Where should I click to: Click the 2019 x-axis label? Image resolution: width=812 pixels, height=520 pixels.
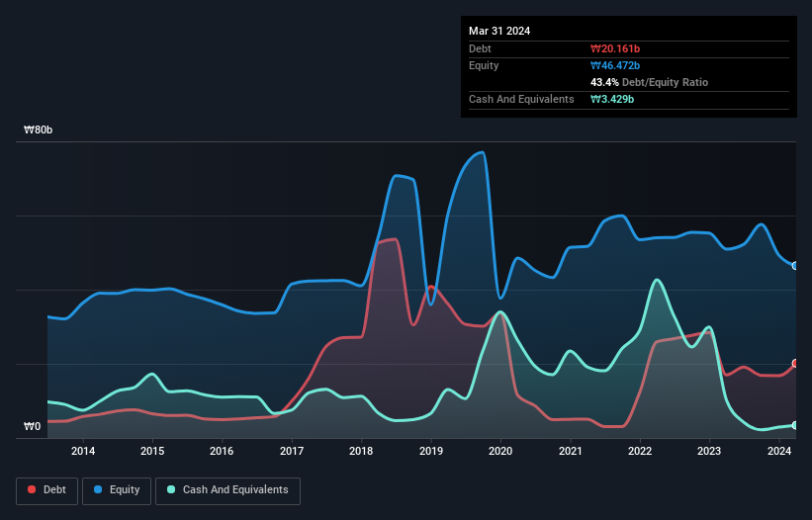(x=431, y=451)
